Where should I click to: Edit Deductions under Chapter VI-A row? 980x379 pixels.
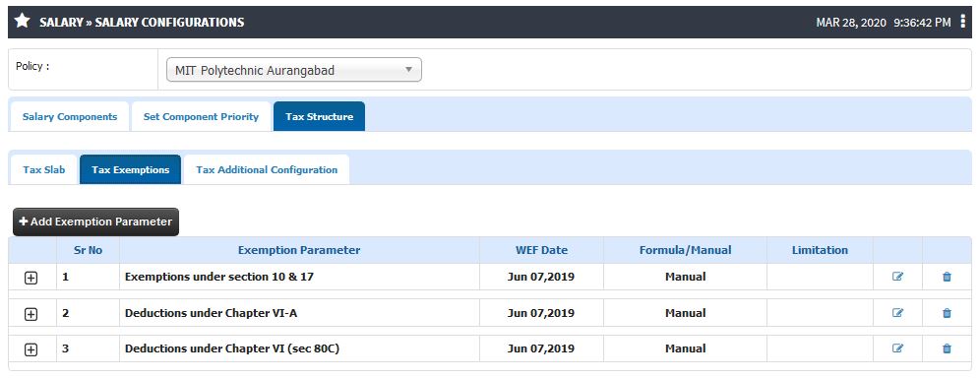(x=897, y=313)
